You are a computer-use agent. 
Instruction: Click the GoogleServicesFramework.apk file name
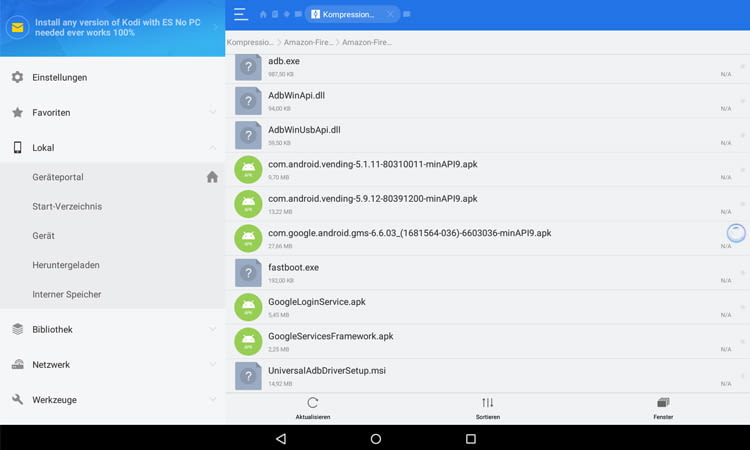[x=331, y=336]
